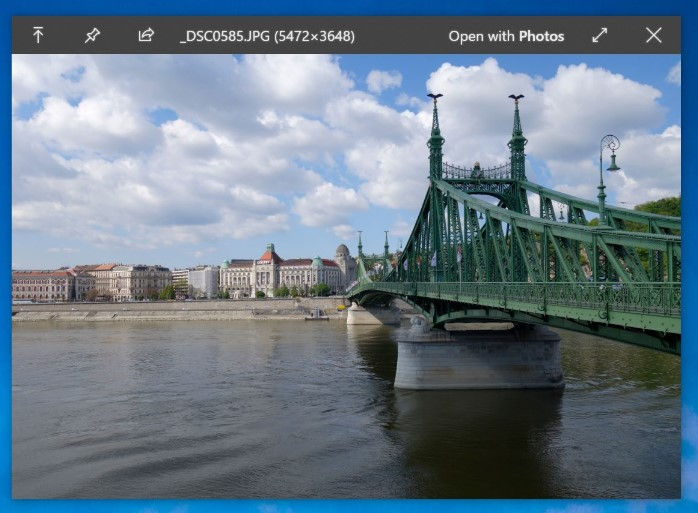The height and width of the screenshot is (513, 698).
Task: Click the upload arrow icon in preview toolbar
Action: point(38,35)
